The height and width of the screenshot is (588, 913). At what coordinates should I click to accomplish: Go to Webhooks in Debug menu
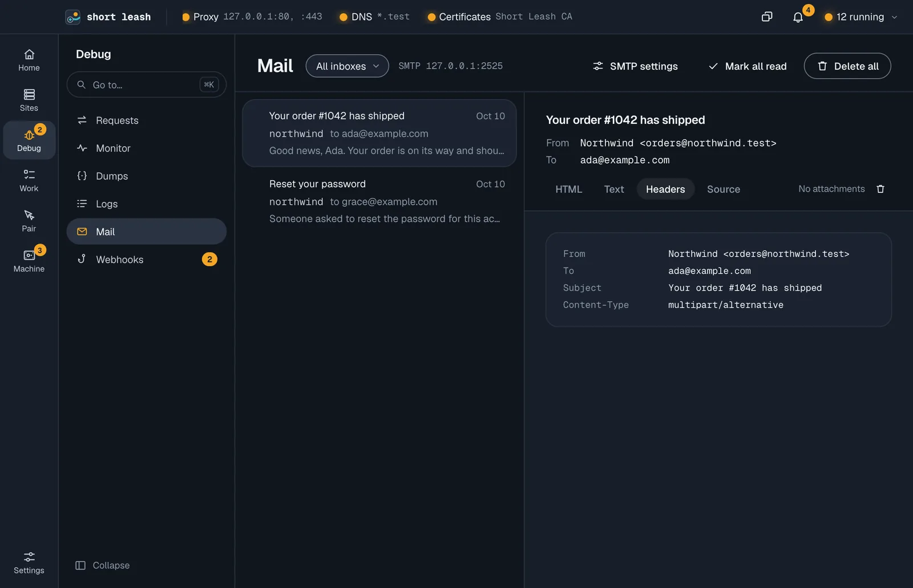(147, 259)
